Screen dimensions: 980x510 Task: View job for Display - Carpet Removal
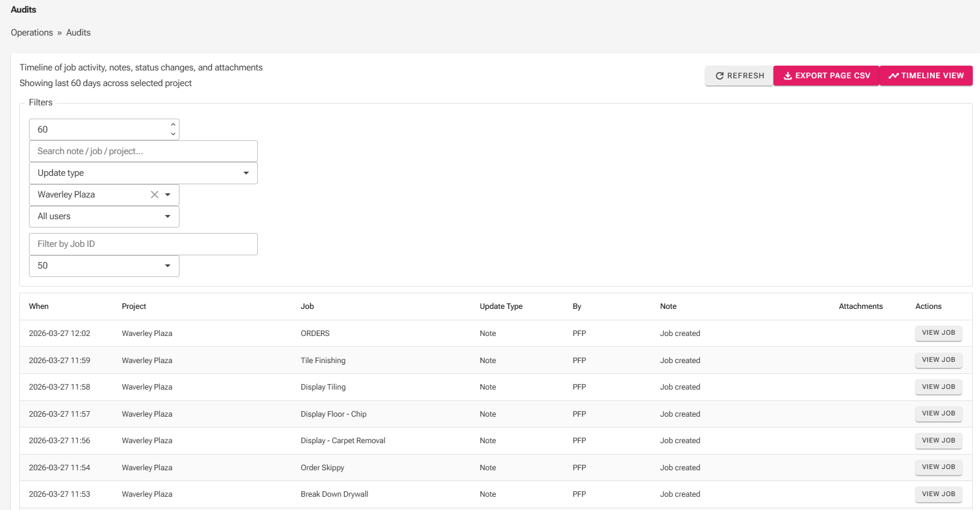[938, 441]
